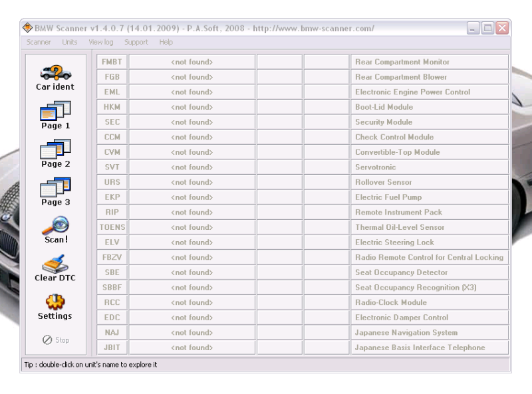Select the HKM unit name
Image resolution: width=532 pixels, height=394 pixels.
point(112,107)
